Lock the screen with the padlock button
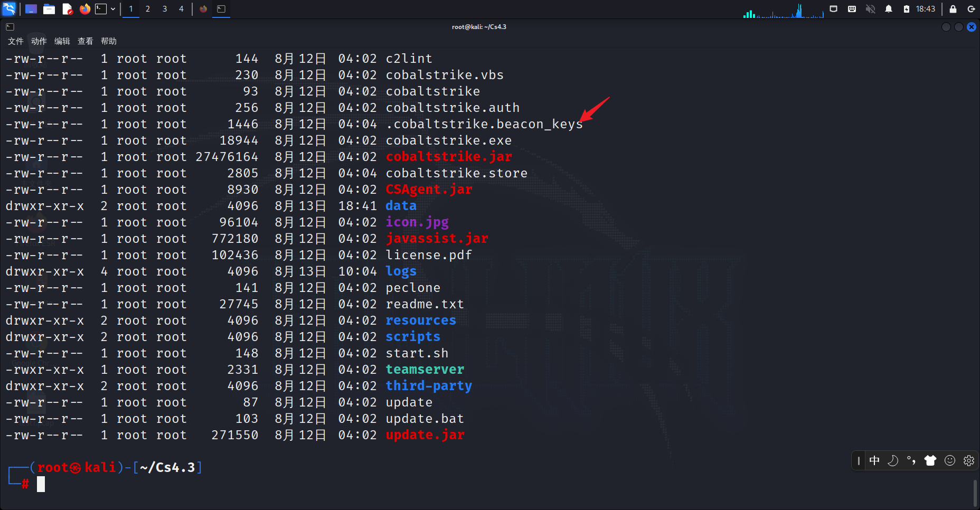This screenshot has width=980, height=510. click(x=953, y=9)
